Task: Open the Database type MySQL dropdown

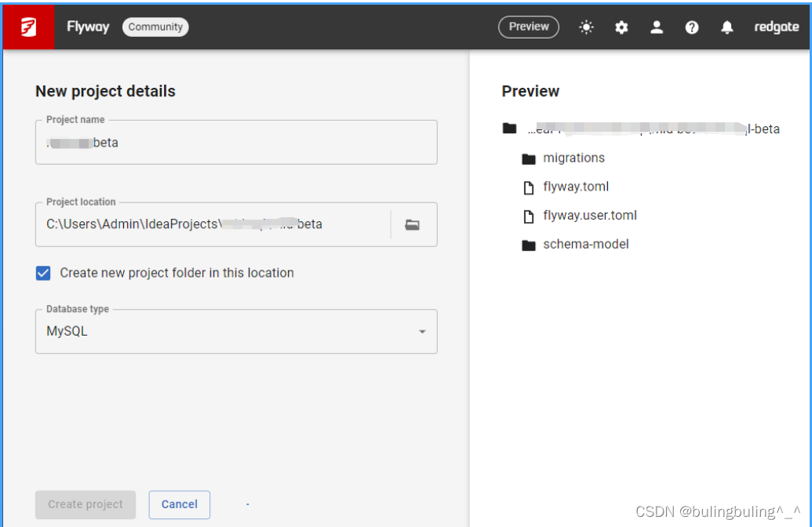Action: 236,331
